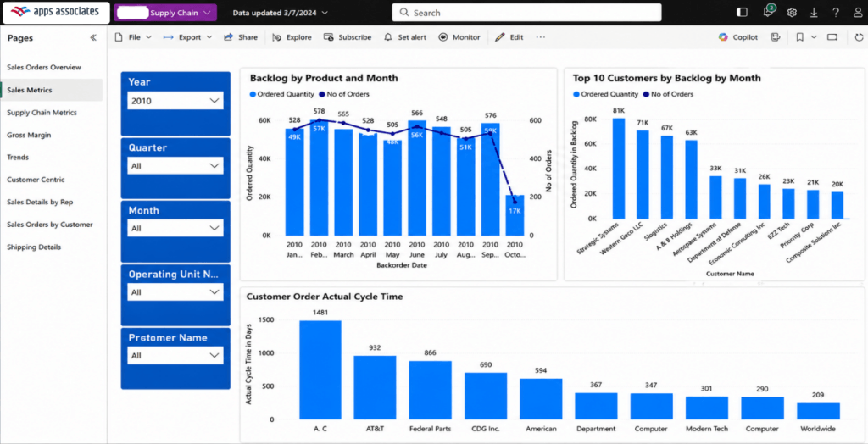Open the Shipping Details page
This screenshot has height=444, width=868.
click(x=34, y=247)
